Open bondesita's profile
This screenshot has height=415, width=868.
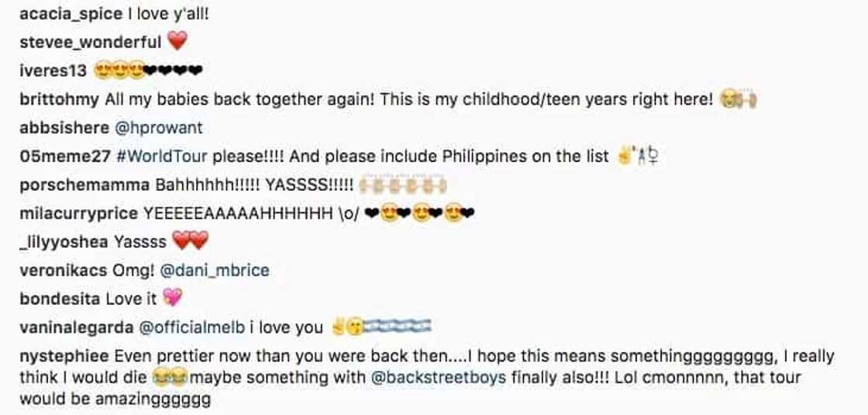[58, 299]
